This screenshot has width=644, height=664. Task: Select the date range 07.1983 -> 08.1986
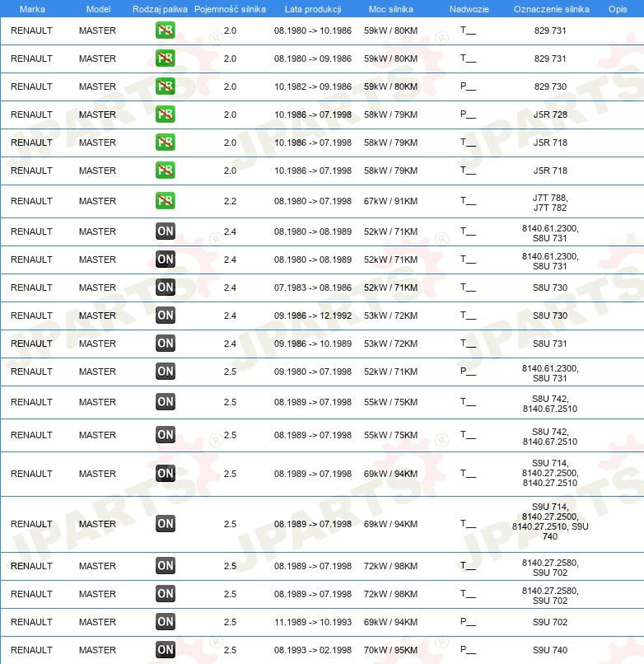click(313, 288)
